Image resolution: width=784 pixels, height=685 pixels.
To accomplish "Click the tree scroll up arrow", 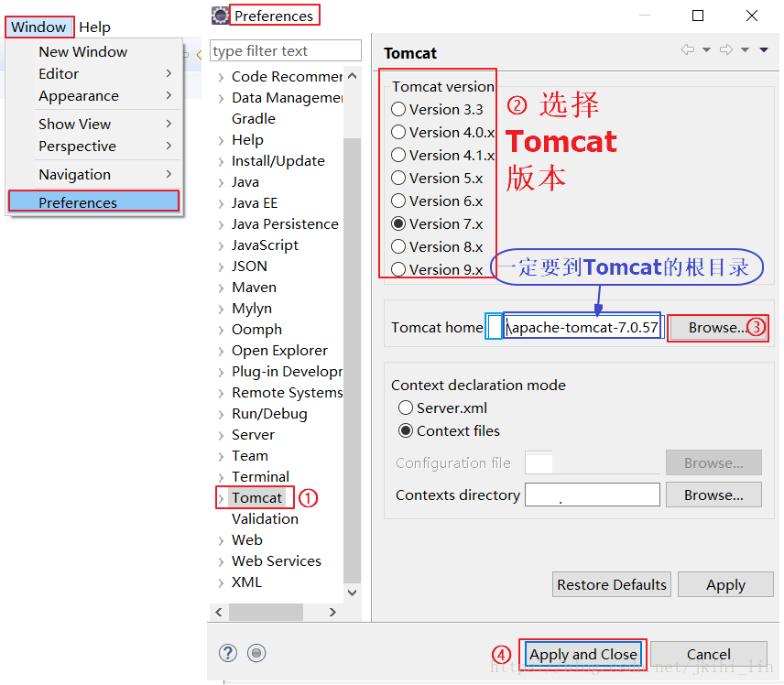I will (x=352, y=76).
